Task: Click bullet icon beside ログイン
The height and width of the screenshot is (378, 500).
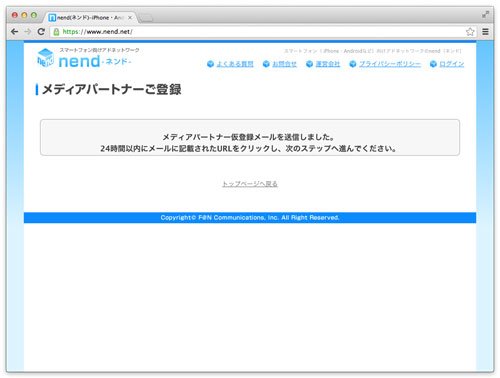Action: [433, 64]
